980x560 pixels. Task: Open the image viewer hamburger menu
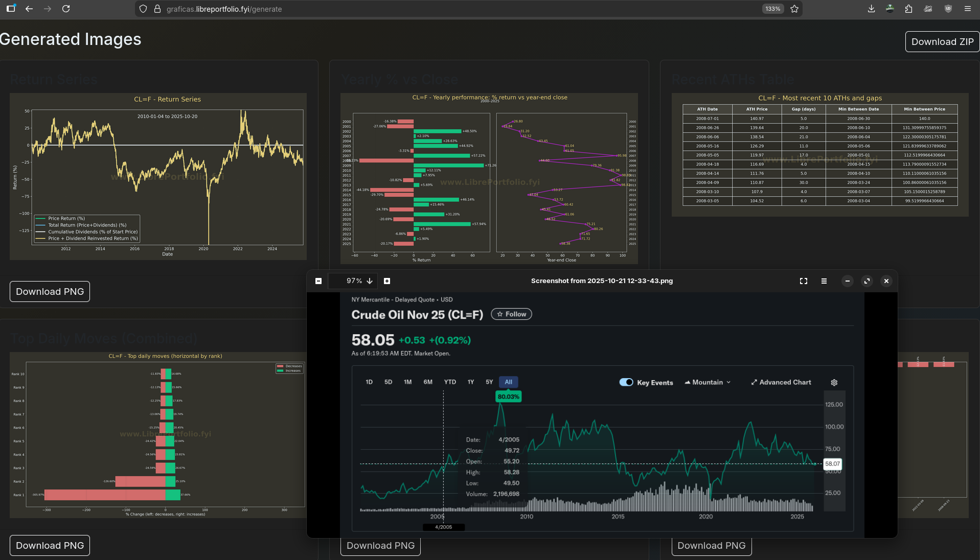pyautogui.click(x=824, y=281)
